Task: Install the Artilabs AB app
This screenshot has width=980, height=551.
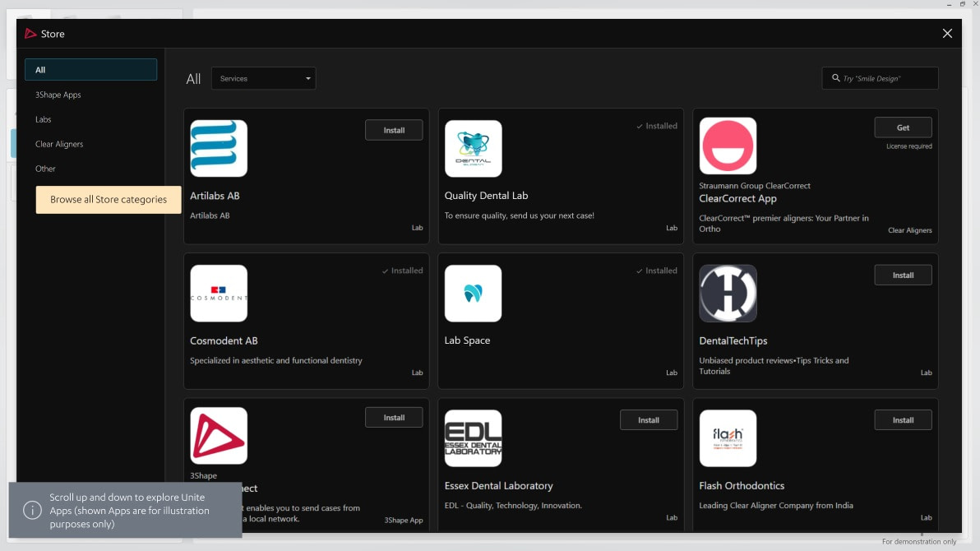Action: pos(394,129)
